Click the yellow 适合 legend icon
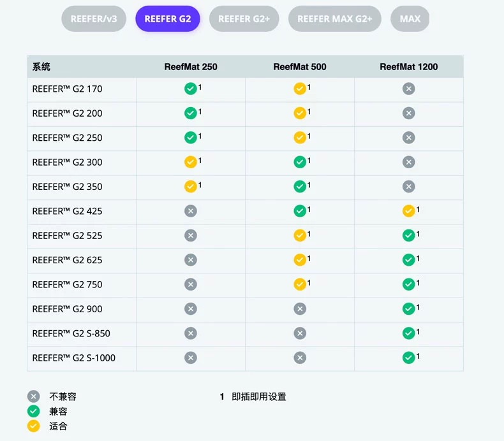 click(34, 426)
